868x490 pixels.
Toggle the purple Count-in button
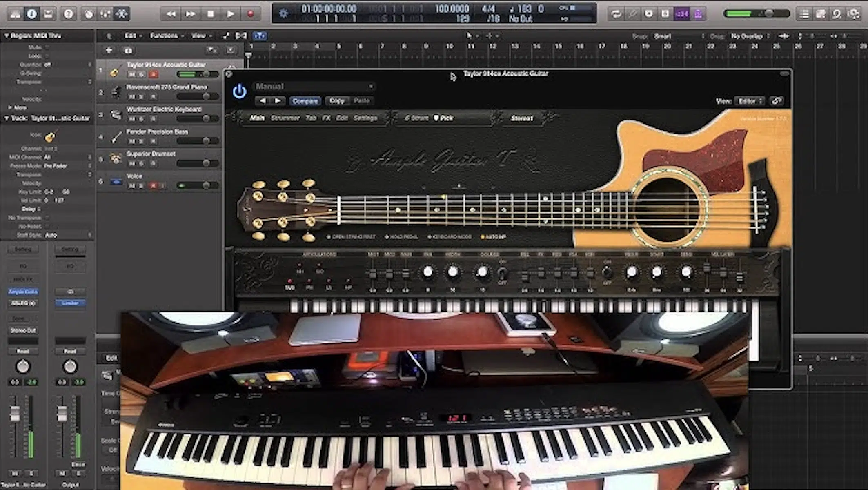pyautogui.click(x=681, y=14)
